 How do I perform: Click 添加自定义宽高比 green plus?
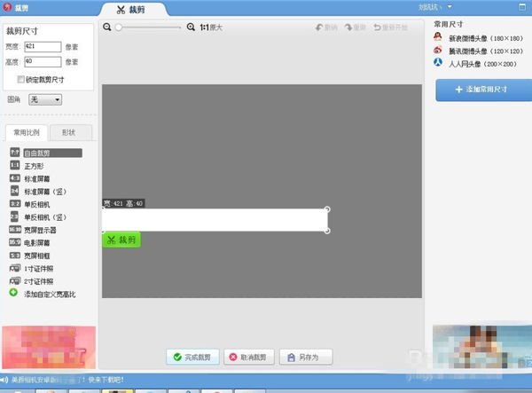[x=13, y=293]
